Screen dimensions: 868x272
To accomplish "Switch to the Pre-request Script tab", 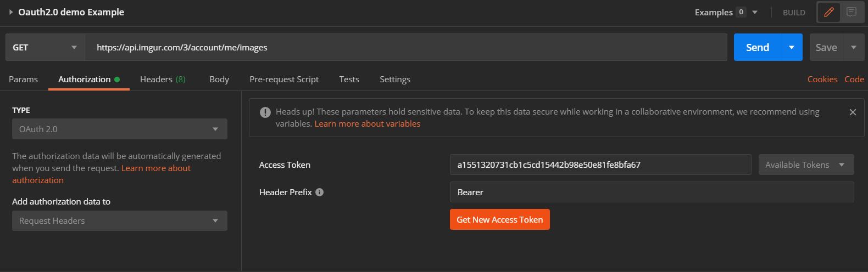I will click(x=284, y=79).
